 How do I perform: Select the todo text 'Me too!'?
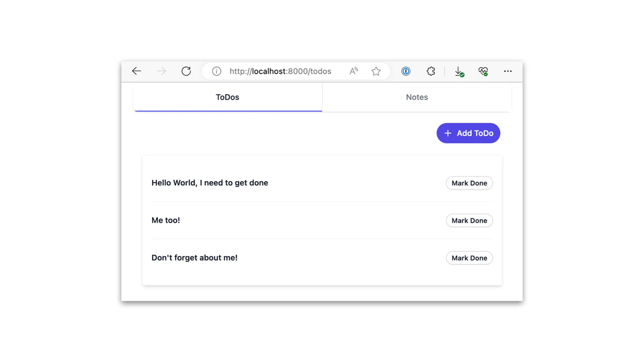pyautogui.click(x=166, y=220)
